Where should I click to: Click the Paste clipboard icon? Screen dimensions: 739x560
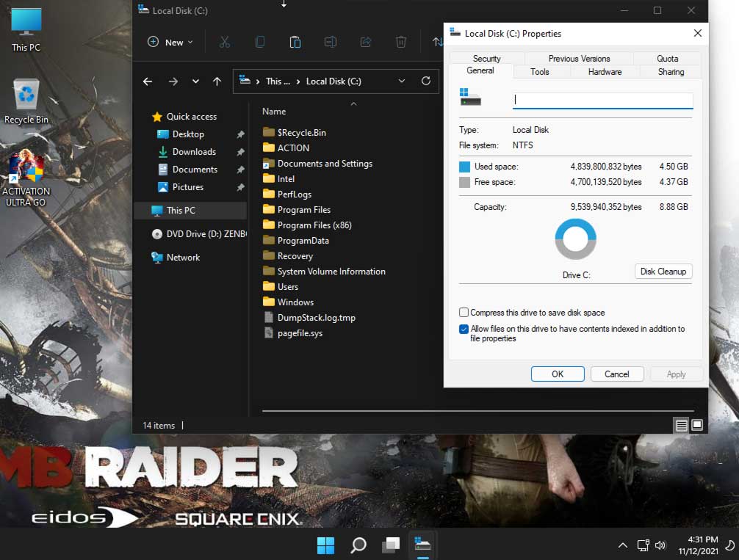(x=295, y=43)
